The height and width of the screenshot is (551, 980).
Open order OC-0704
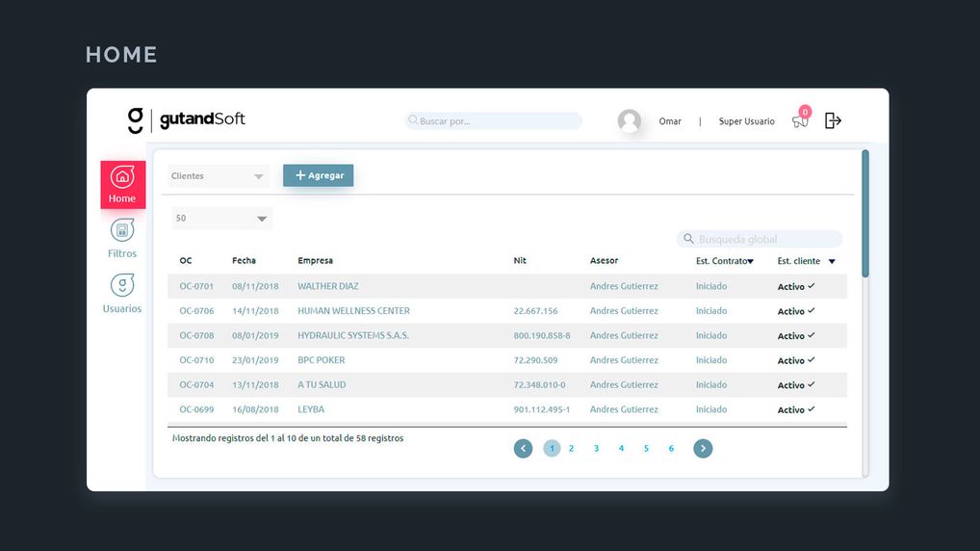(x=196, y=384)
